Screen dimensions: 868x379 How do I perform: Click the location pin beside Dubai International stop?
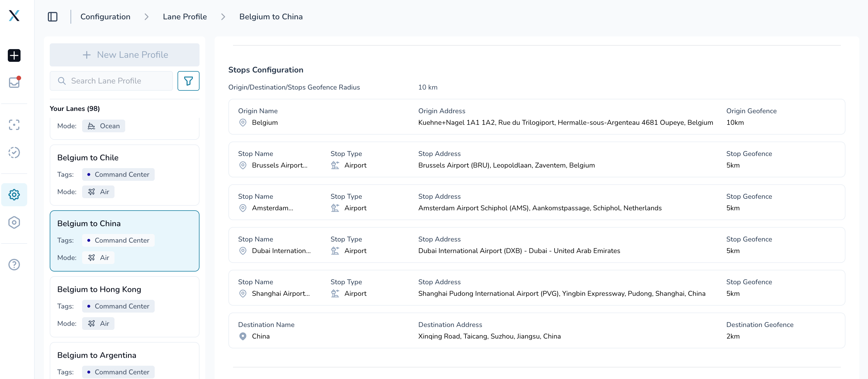coord(243,251)
